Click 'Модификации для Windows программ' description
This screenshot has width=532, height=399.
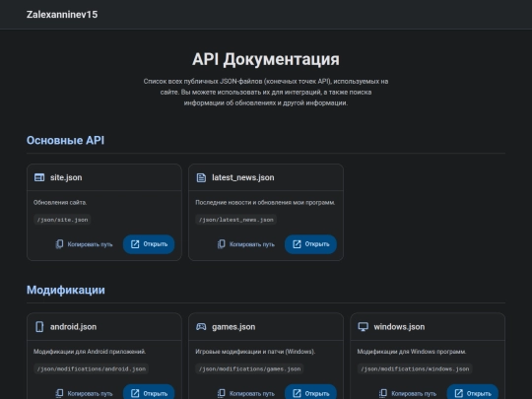pyautogui.click(x=412, y=352)
